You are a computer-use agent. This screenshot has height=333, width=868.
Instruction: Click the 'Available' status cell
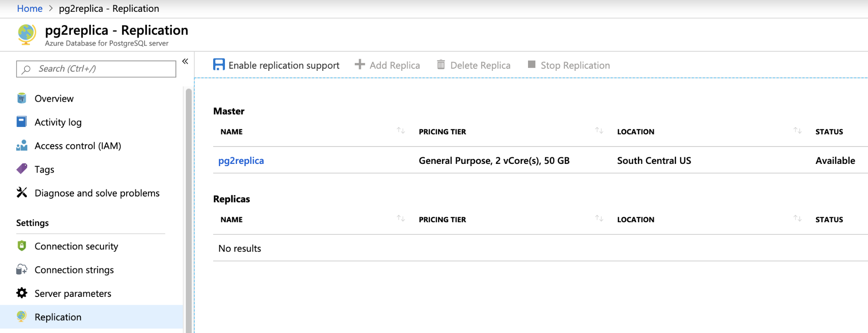(835, 160)
